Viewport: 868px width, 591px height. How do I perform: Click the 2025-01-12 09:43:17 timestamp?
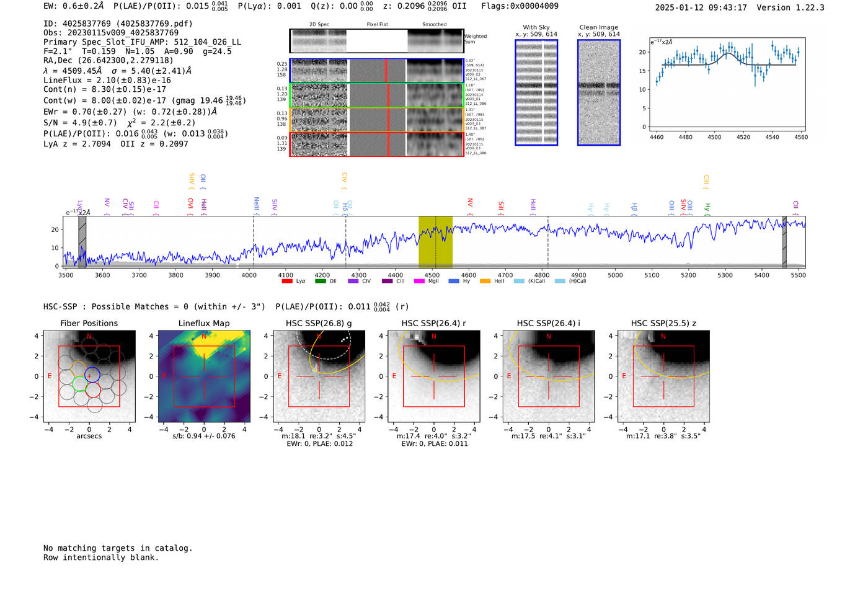[701, 7]
